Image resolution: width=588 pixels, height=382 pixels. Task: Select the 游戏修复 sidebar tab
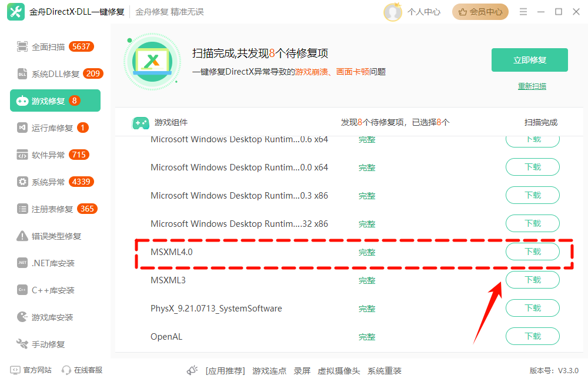click(x=55, y=100)
